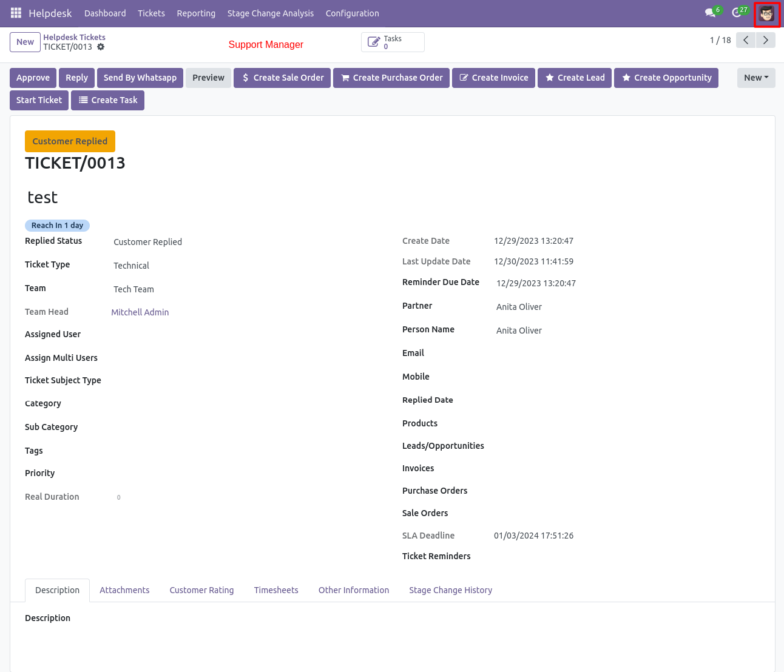Click Create Opportunity button
Screen dimensions: 784x672
(x=666, y=78)
